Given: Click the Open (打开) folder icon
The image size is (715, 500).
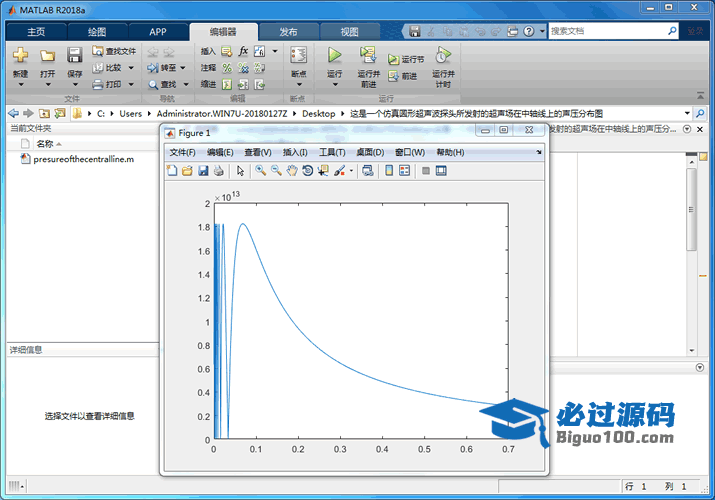Looking at the screenshot, I should [x=47, y=56].
